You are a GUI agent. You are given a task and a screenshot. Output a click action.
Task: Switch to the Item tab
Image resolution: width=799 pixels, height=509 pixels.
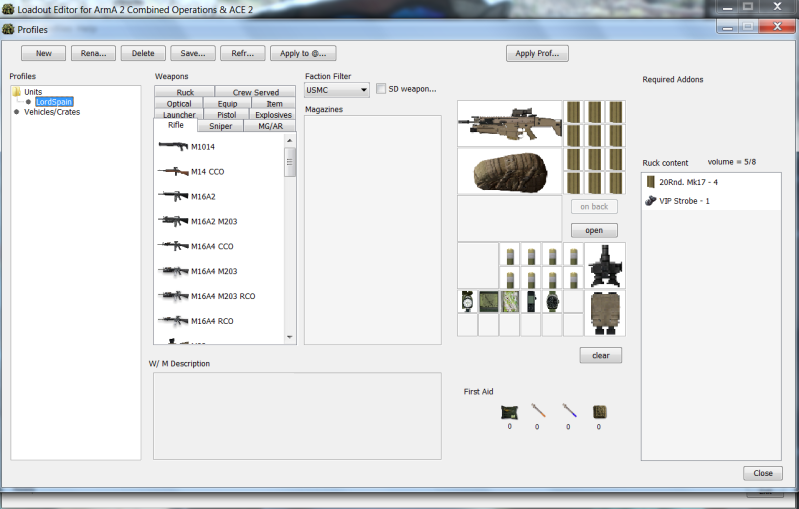274,103
